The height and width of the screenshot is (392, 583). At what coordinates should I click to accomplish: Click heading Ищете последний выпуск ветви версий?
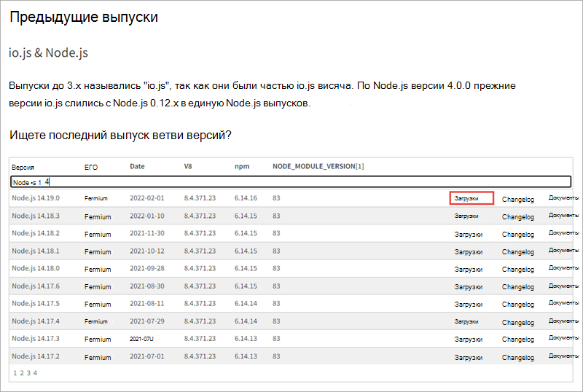tap(120, 135)
